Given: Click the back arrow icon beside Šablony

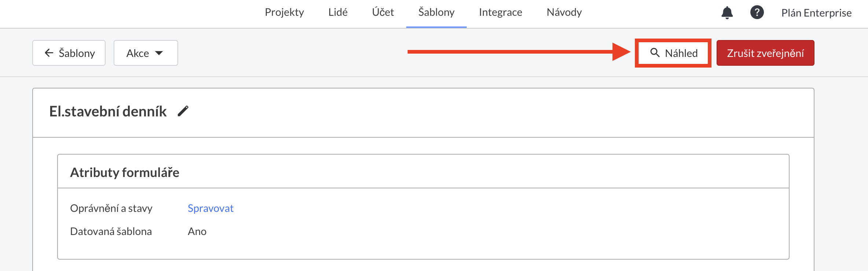Looking at the screenshot, I should (x=49, y=53).
